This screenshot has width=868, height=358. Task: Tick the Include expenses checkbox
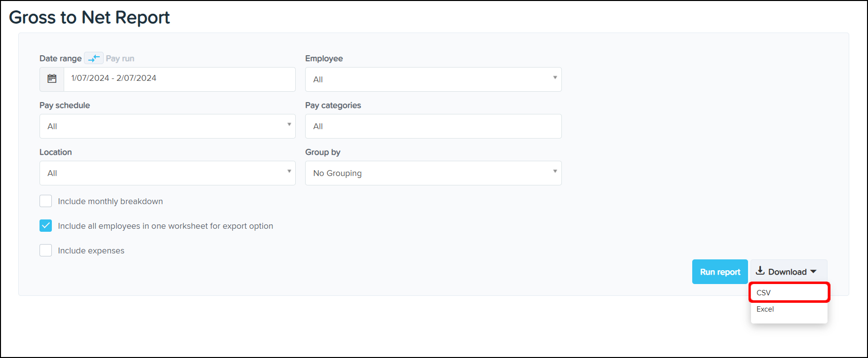46,251
